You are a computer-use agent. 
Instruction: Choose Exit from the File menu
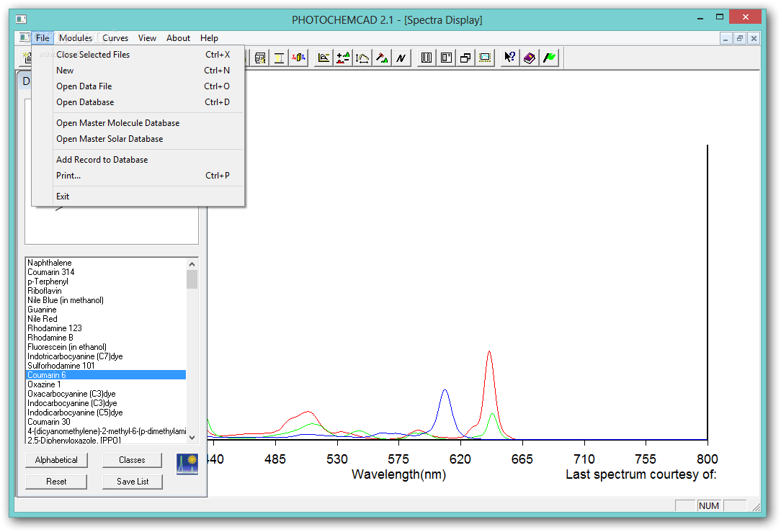[x=138, y=197]
